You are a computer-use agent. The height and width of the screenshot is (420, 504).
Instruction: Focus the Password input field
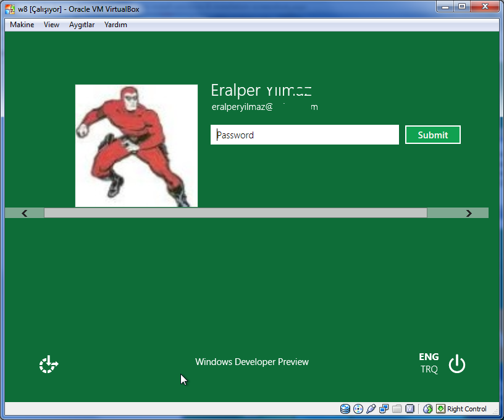(304, 135)
